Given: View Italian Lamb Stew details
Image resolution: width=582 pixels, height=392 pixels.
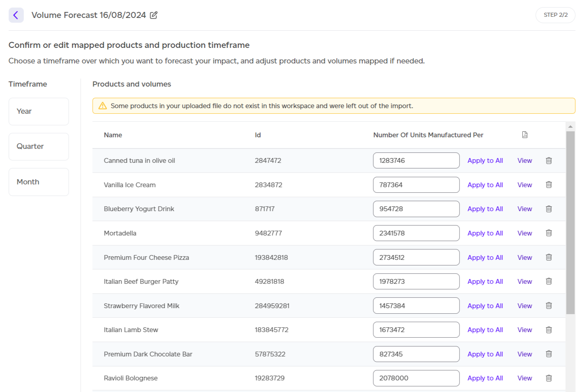Looking at the screenshot, I should coord(525,330).
